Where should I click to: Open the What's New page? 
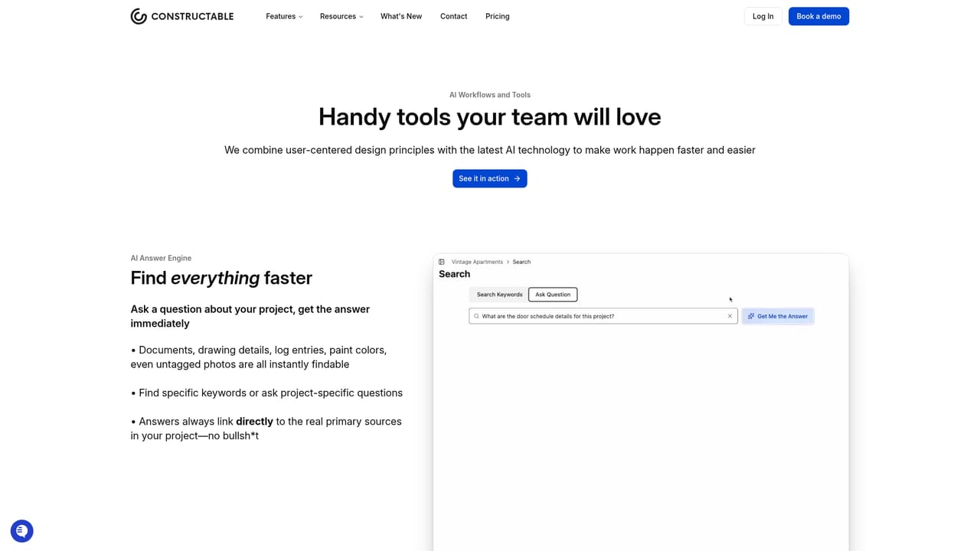click(x=401, y=16)
